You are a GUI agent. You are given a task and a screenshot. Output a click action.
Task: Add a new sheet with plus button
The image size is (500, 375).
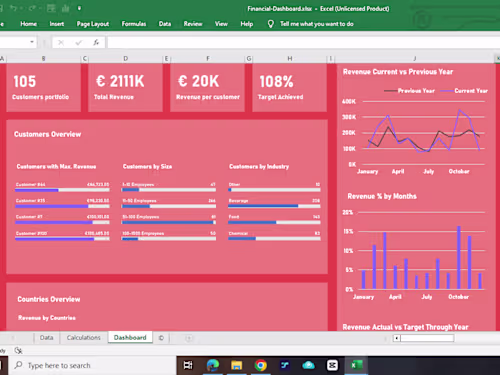coord(189,338)
